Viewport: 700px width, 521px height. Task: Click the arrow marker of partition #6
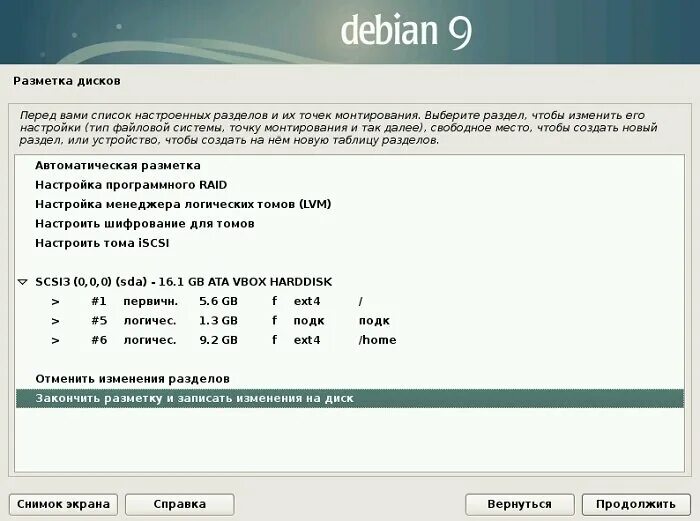[55, 341]
